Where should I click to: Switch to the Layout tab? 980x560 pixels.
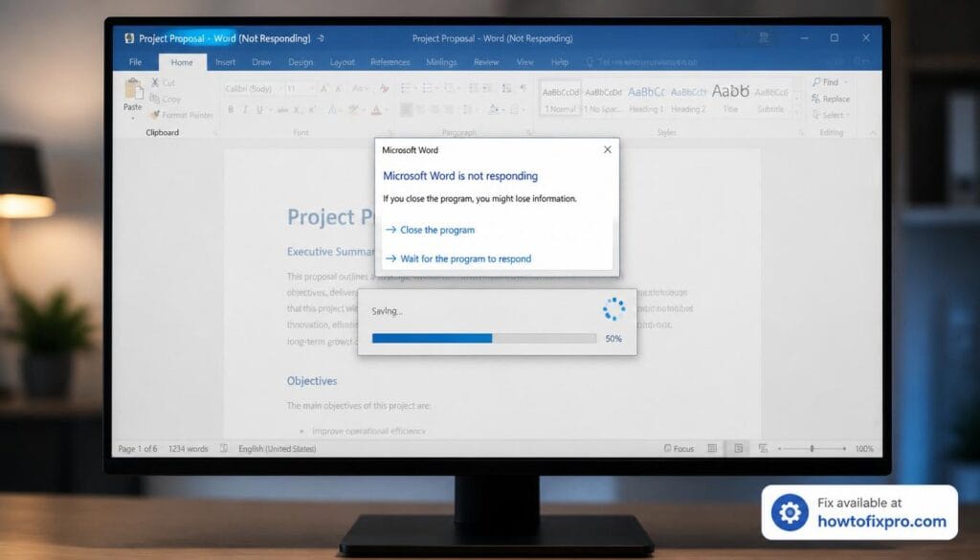click(342, 62)
